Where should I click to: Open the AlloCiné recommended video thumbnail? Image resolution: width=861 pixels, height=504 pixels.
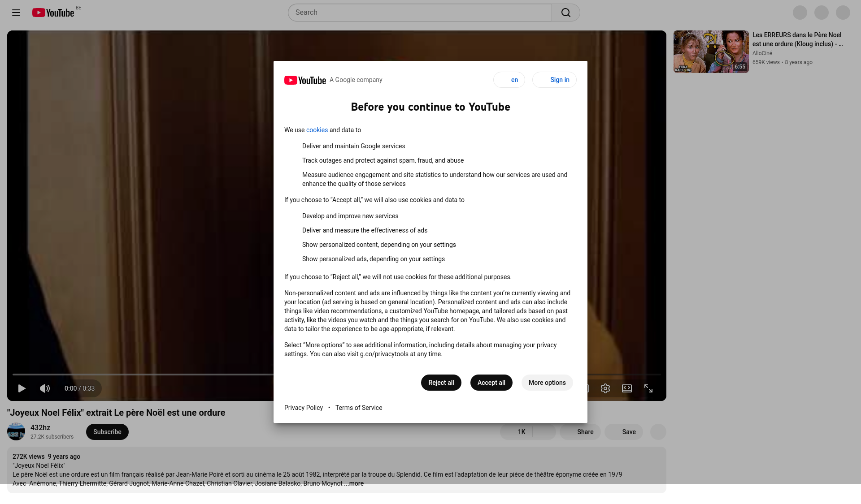[x=711, y=52]
